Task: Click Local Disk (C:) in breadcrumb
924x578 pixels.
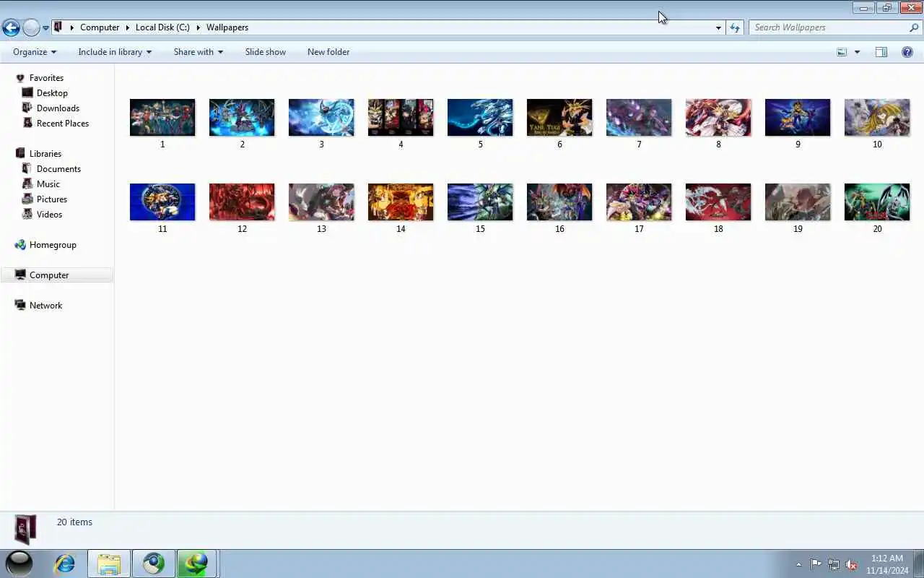Action: [x=162, y=27]
